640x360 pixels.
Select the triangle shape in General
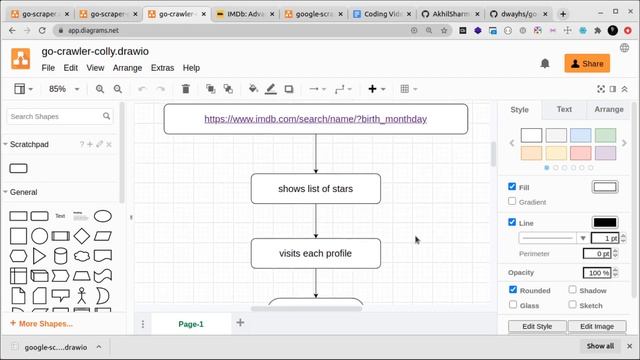point(39,256)
